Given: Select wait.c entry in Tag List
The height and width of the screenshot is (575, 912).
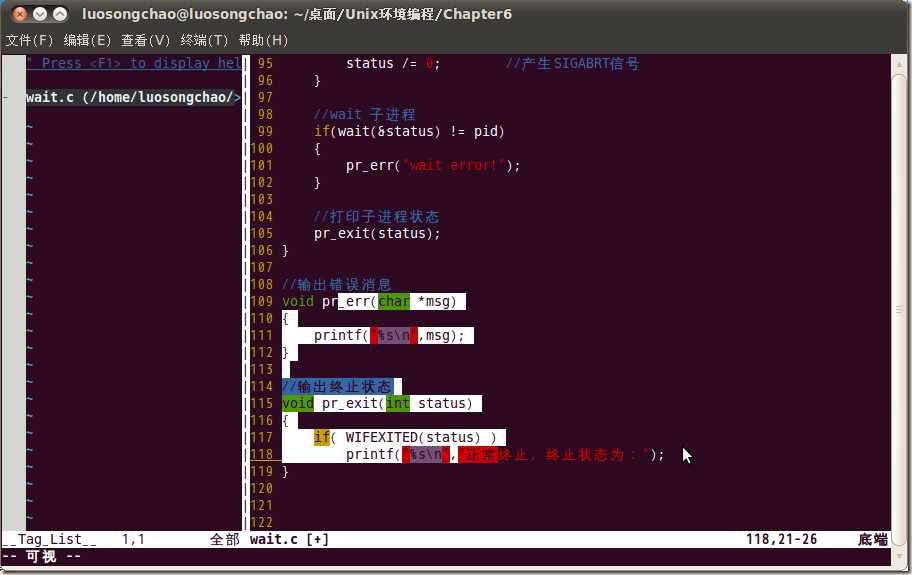Looking at the screenshot, I should (x=133, y=97).
